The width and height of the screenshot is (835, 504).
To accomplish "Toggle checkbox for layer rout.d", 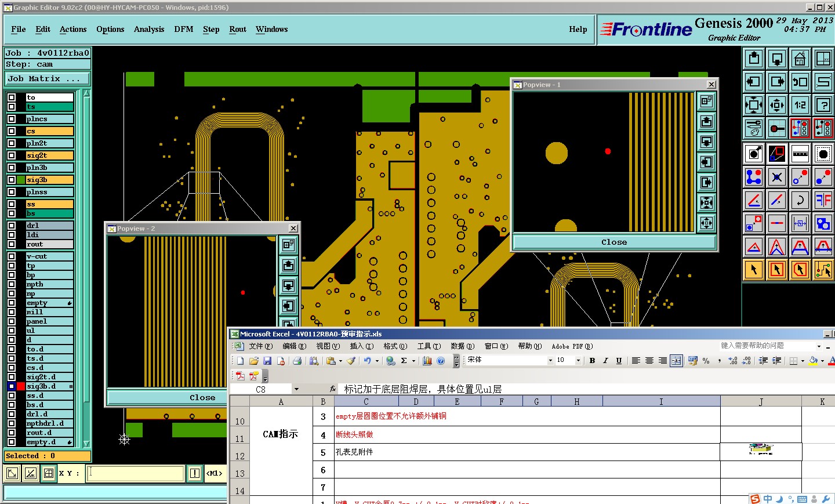I will click(12, 433).
